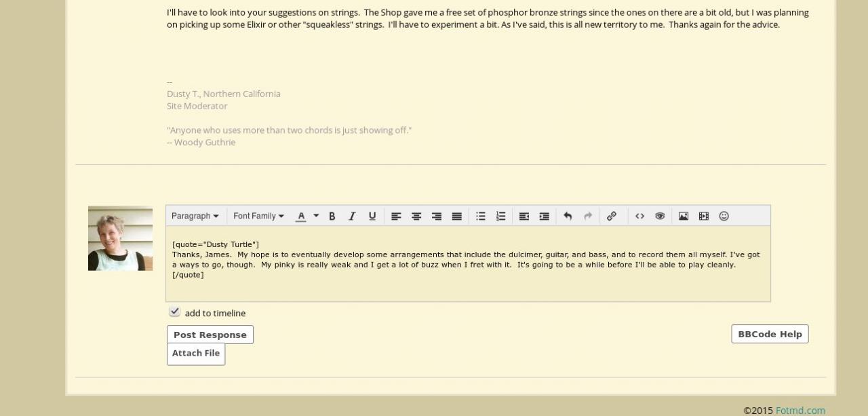
Task: Apply text color with the A icon
Action: pos(301,216)
